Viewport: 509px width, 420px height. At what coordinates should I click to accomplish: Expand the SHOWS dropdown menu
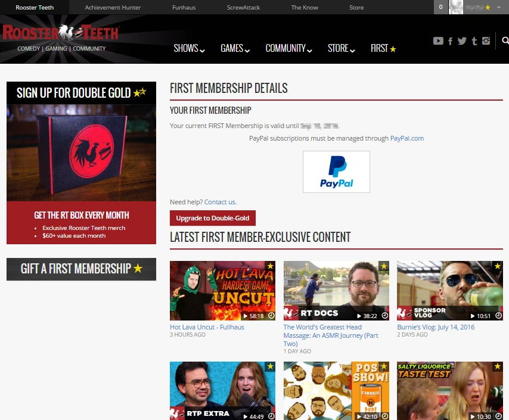point(189,48)
